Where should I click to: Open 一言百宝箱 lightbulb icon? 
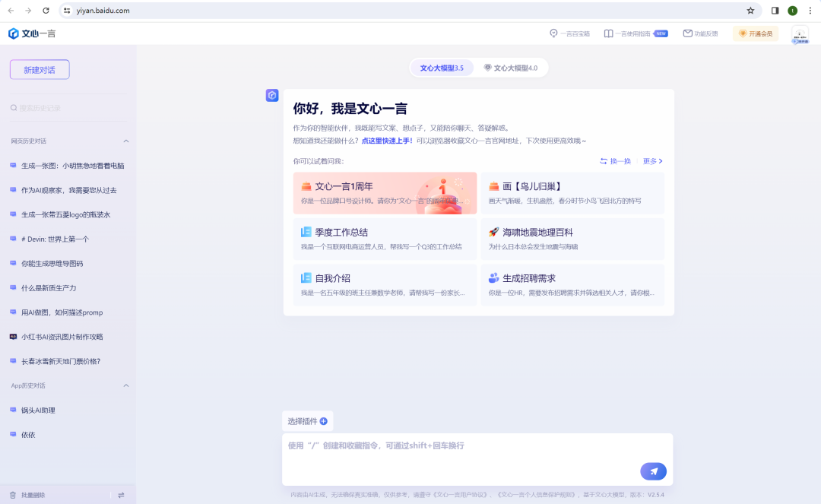click(x=553, y=33)
